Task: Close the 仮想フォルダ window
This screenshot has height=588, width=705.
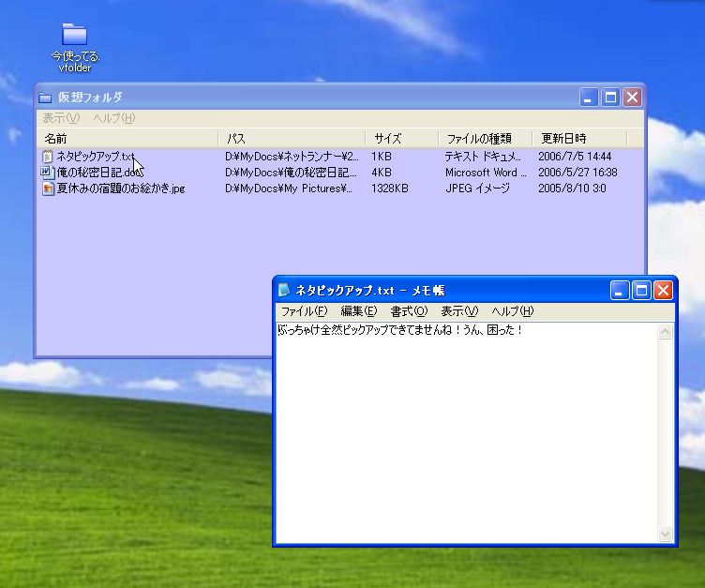Action: click(x=632, y=98)
